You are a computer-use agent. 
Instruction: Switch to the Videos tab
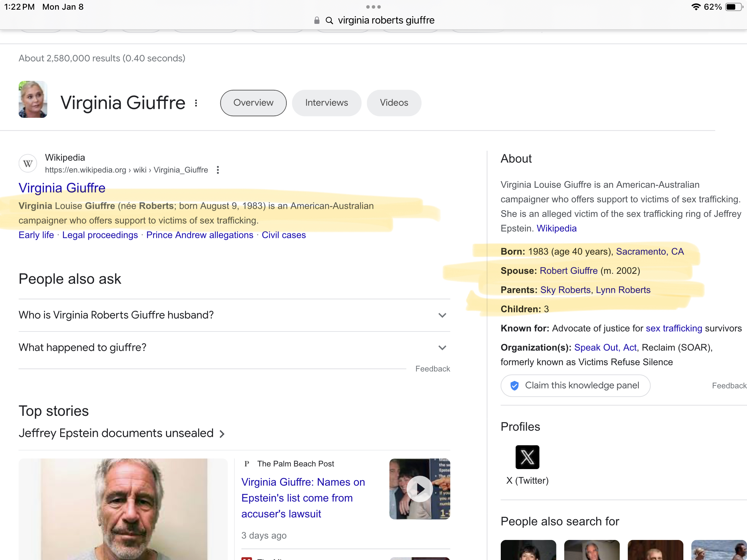pos(394,103)
